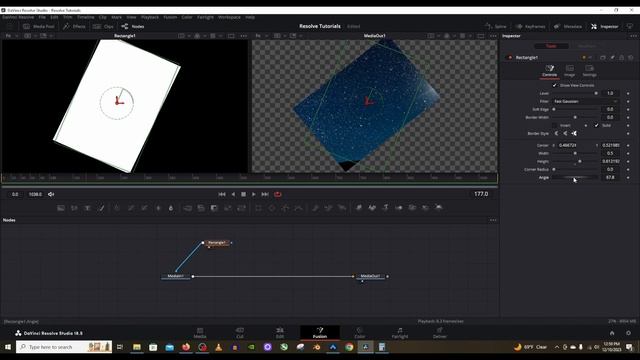Uncheck the Solid checkbox
Screen dimensions: 640x360
point(596,125)
